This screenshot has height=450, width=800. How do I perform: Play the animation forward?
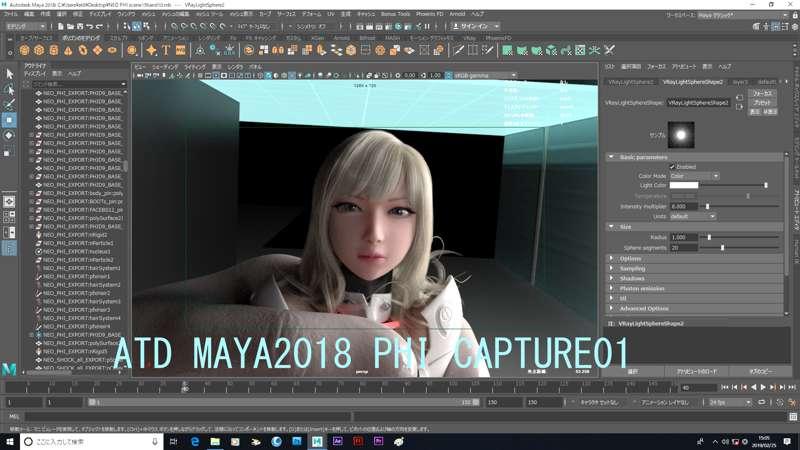pos(763,388)
